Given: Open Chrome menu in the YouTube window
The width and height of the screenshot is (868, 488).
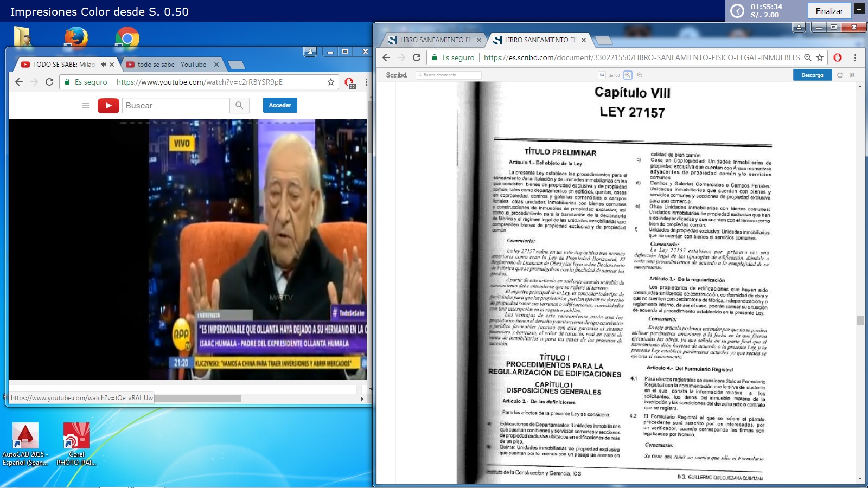Looking at the screenshot, I should (x=366, y=82).
